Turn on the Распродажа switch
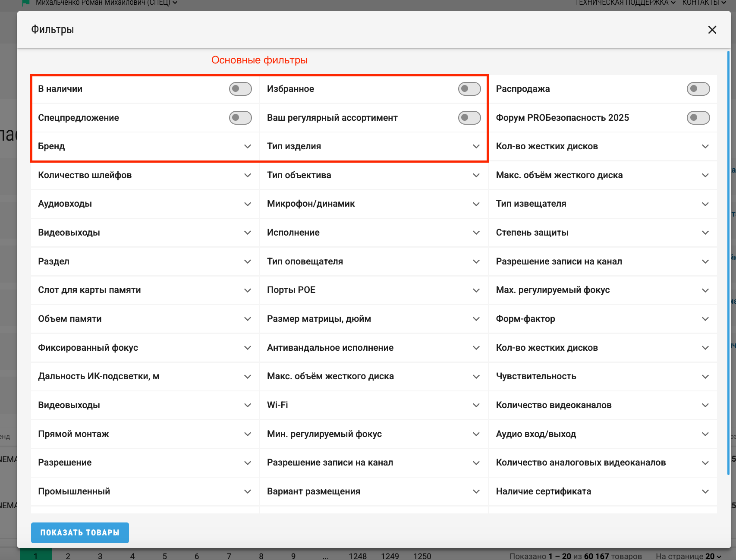 (698, 89)
